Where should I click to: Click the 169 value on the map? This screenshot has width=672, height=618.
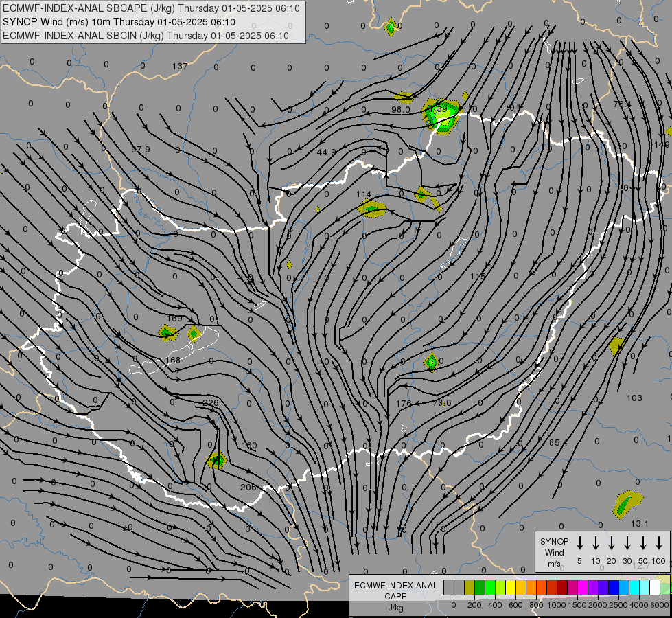tap(174, 318)
